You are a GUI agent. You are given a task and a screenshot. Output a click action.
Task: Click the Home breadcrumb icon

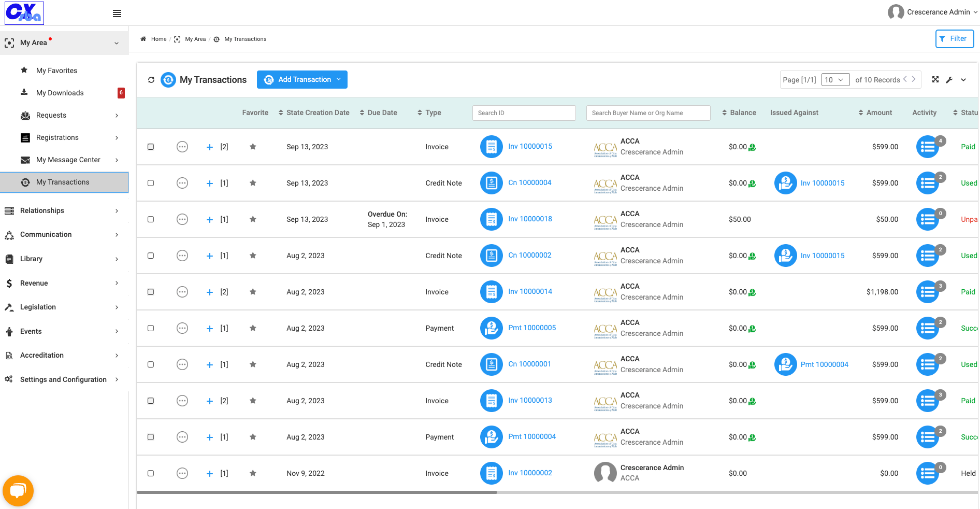pos(143,39)
